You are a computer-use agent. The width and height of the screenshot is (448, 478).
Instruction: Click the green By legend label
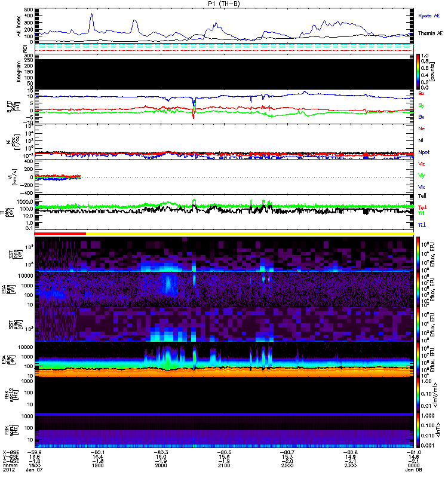pyautogui.click(x=422, y=106)
